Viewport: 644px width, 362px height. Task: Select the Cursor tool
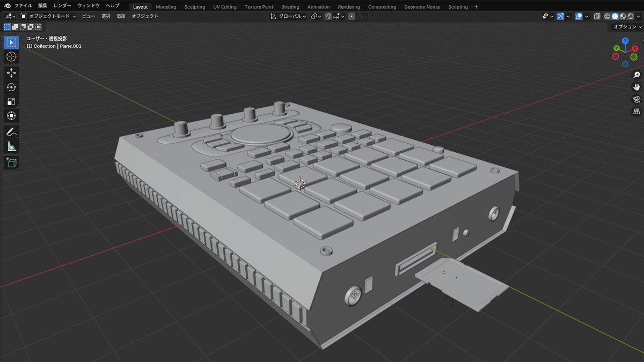pos(11,56)
